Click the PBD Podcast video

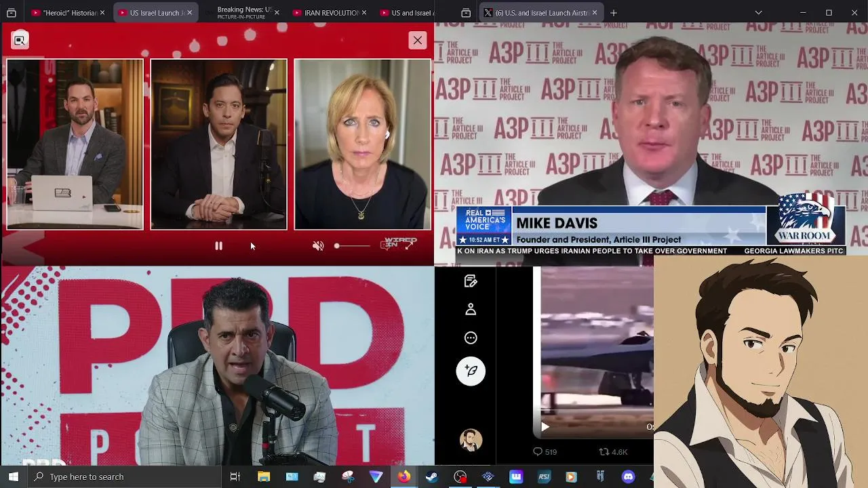pos(217,365)
